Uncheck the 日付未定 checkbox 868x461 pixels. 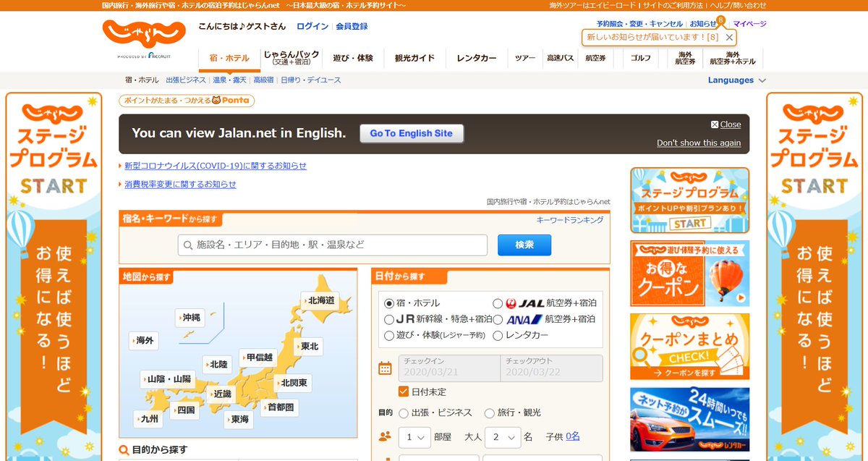tap(404, 392)
